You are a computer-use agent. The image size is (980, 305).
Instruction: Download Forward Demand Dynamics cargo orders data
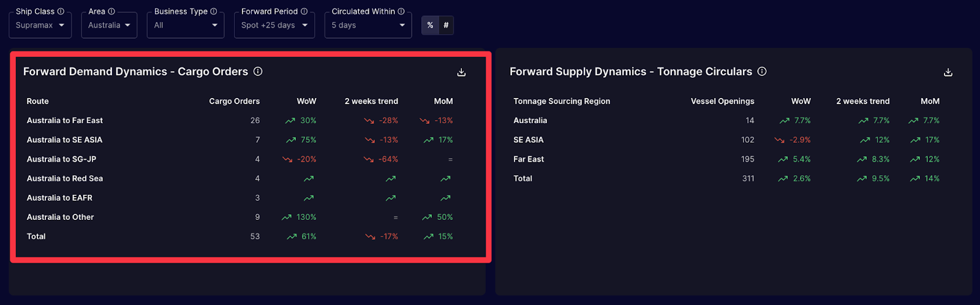[x=462, y=72]
